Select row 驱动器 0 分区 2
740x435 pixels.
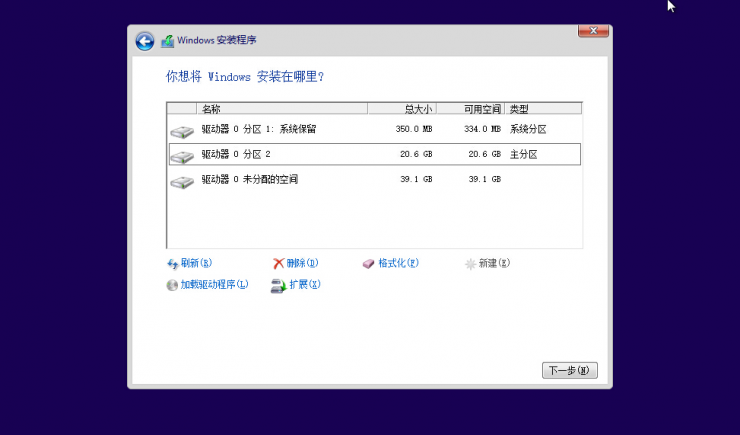(375, 154)
